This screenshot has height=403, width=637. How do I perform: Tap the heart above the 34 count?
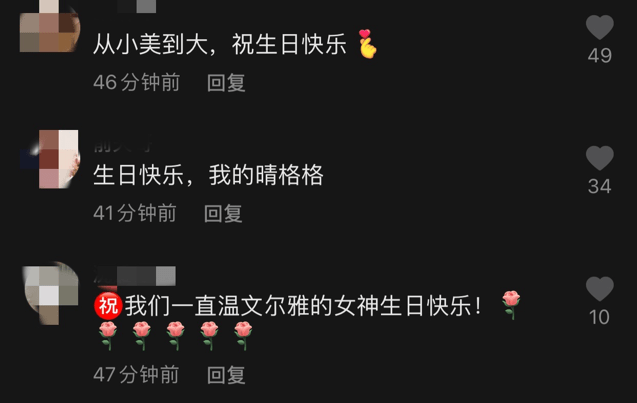(x=600, y=158)
